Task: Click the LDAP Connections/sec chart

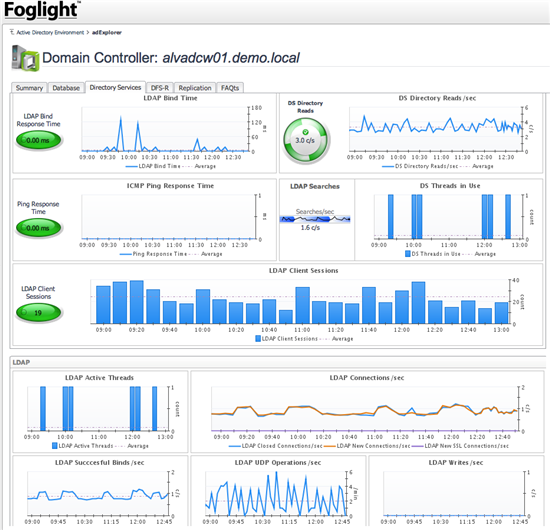Action: (x=364, y=409)
